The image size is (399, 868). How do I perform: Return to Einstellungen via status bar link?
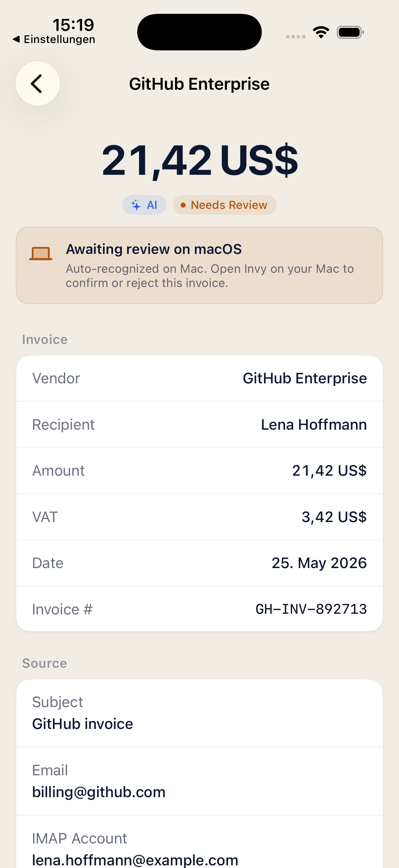click(x=54, y=39)
